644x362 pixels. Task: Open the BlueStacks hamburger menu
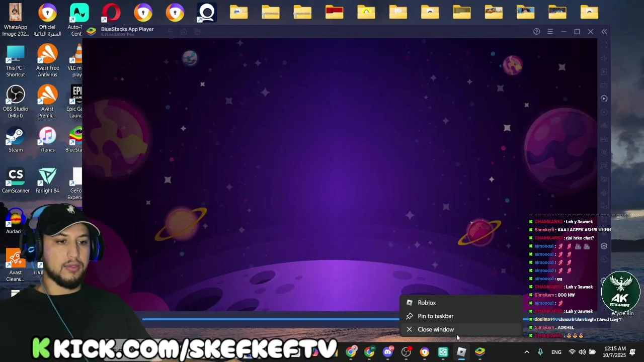click(x=550, y=32)
